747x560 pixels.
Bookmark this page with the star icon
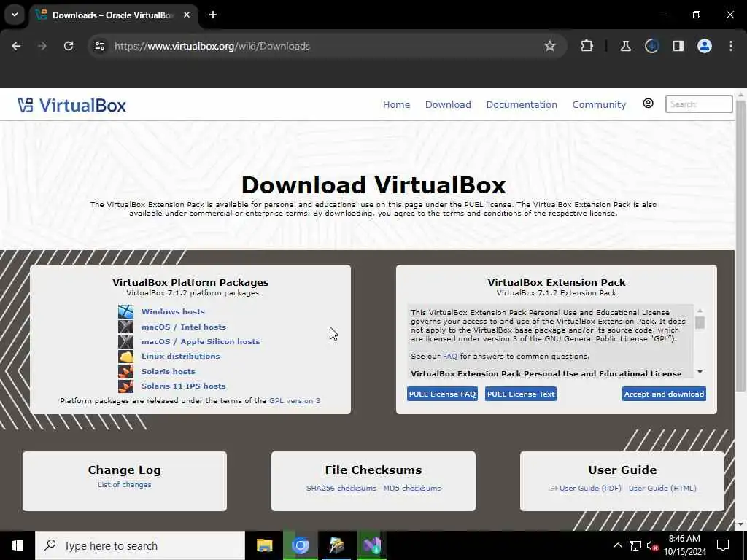point(550,46)
